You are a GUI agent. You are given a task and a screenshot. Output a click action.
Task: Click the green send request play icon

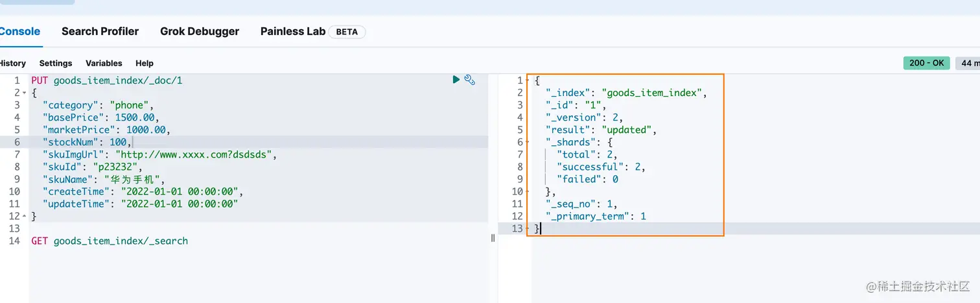pos(456,80)
